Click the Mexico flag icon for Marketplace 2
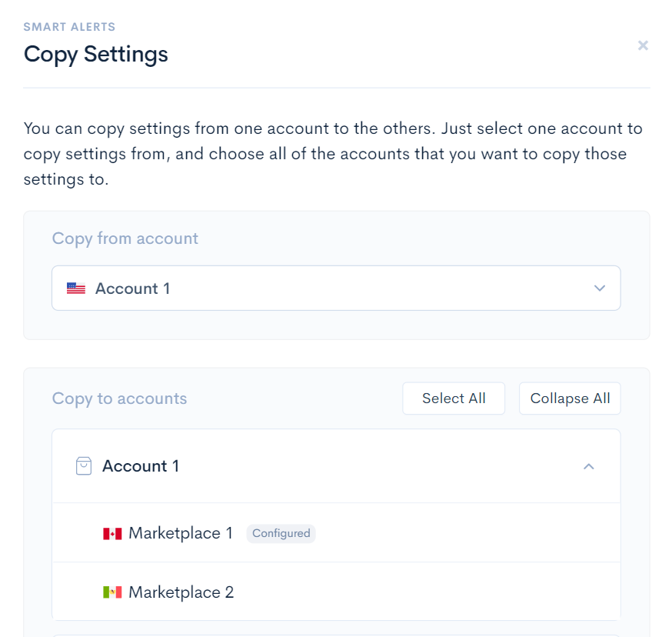The image size is (672, 637). point(112,592)
